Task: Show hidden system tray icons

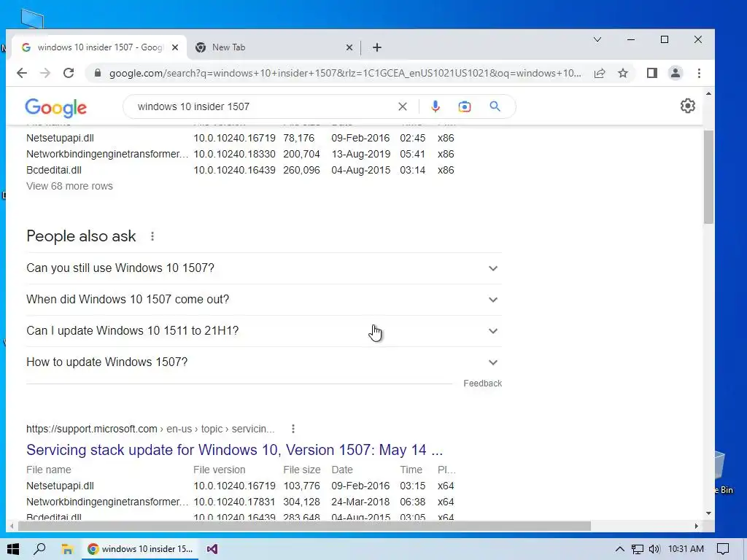Action: [619, 549]
